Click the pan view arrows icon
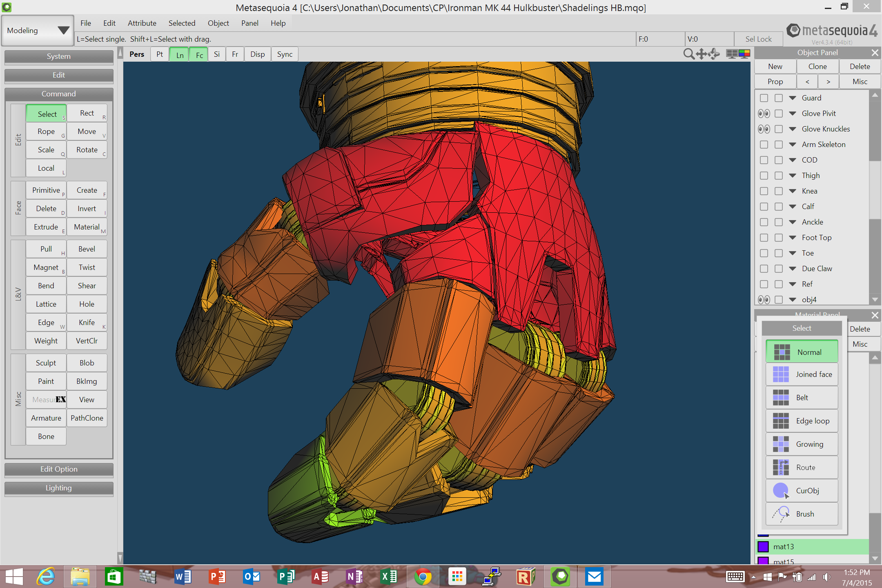The height and width of the screenshot is (588, 882). tap(702, 54)
